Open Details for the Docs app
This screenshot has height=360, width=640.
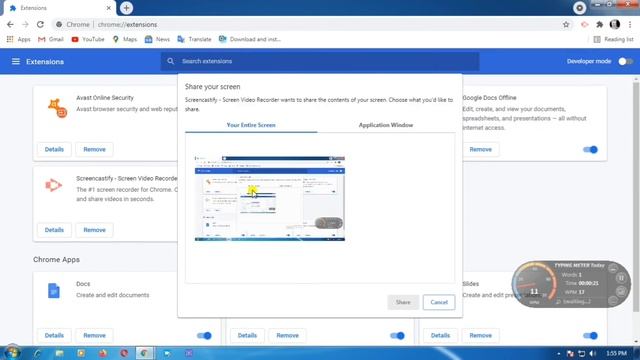[x=54, y=336]
